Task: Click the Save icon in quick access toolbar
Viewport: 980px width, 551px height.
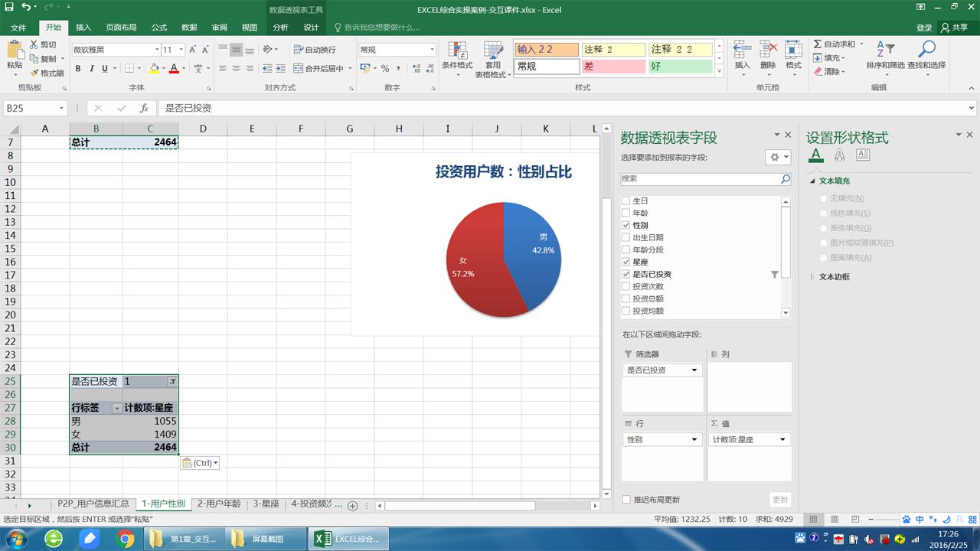Action: pos(9,7)
